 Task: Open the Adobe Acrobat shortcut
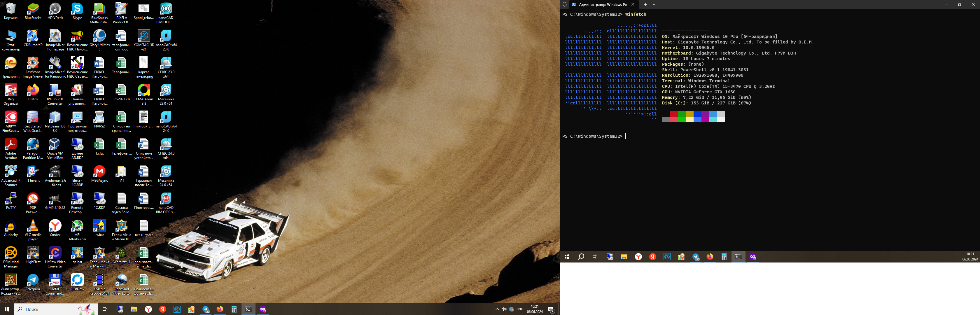click(x=11, y=149)
